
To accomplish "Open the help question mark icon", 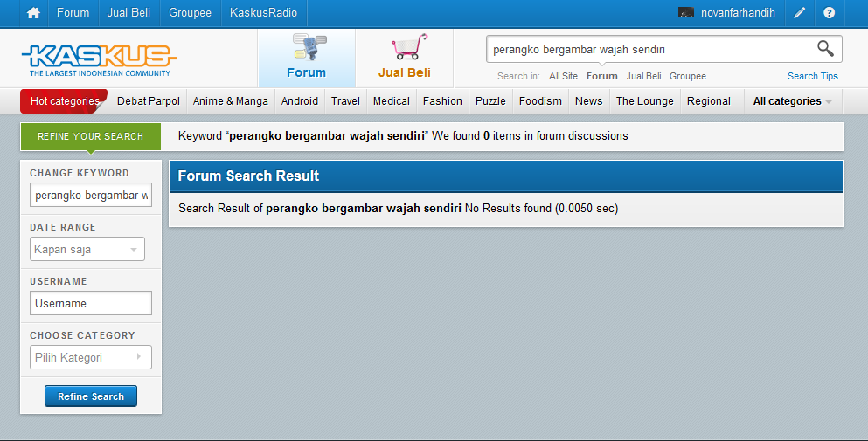I will (x=829, y=13).
